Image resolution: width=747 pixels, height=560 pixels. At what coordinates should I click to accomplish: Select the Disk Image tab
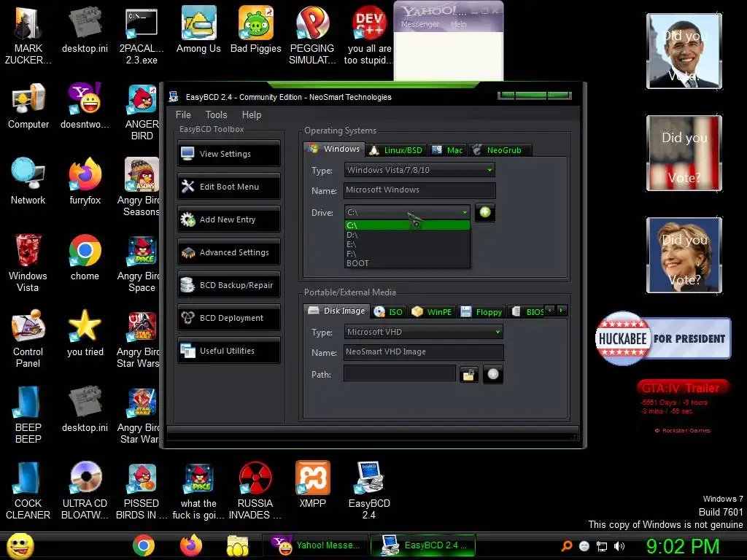click(x=337, y=311)
